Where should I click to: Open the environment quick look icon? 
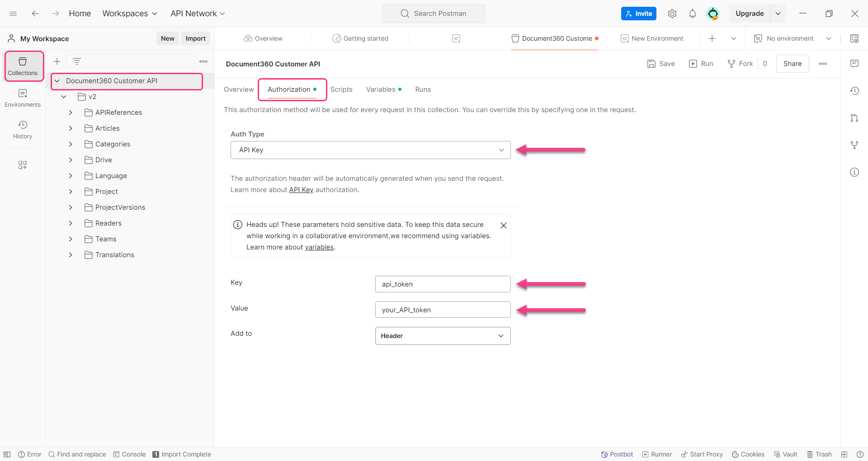tap(854, 38)
